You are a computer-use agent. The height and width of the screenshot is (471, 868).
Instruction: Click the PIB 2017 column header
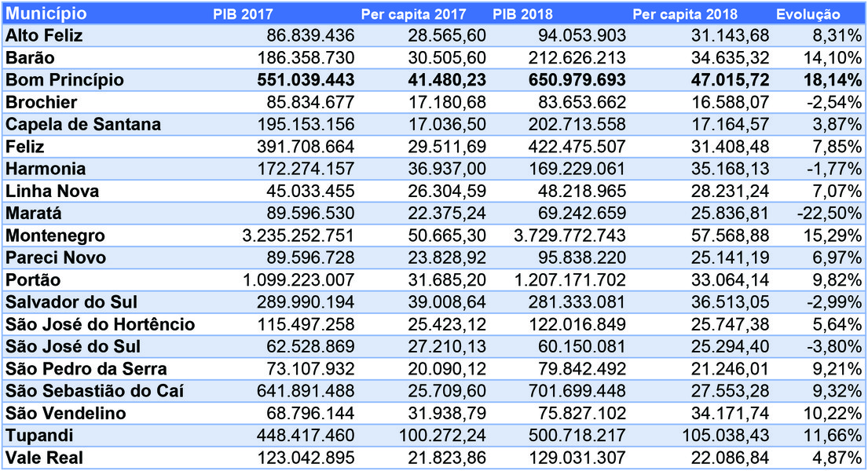[x=243, y=14]
